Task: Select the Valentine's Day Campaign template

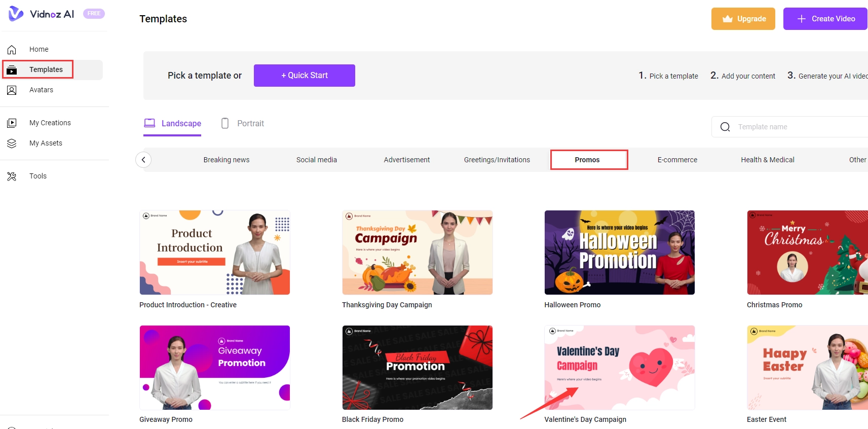Action: pyautogui.click(x=619, y=368)
